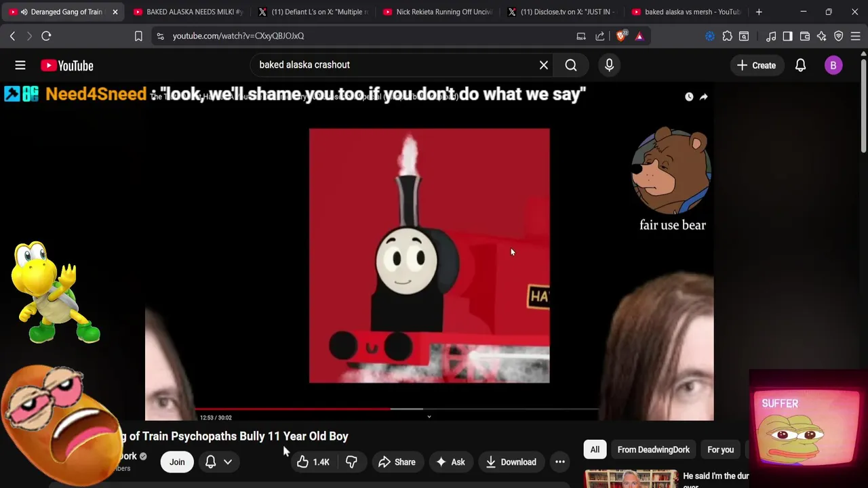Click the search field text 'baked alaska crashout'
This screenshot has width=868, height=488.
(304, 65)
